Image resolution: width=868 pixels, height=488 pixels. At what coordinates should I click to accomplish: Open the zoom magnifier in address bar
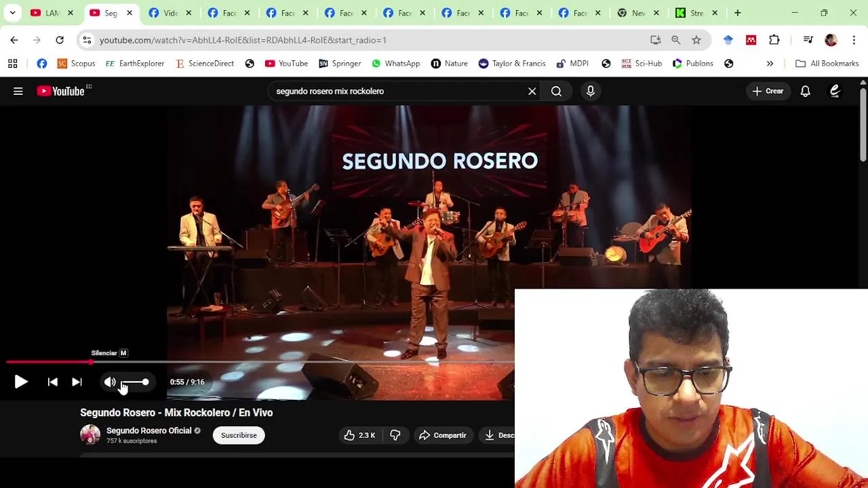pos(676,40)
